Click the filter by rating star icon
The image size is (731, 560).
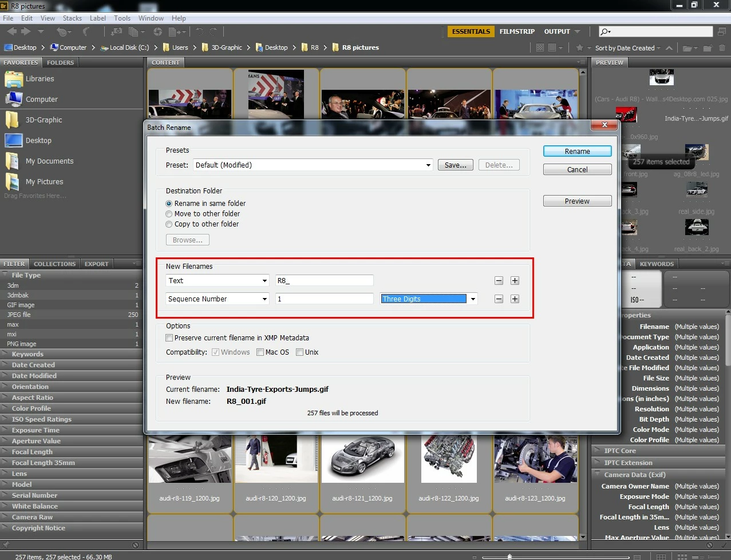point(580,47)
